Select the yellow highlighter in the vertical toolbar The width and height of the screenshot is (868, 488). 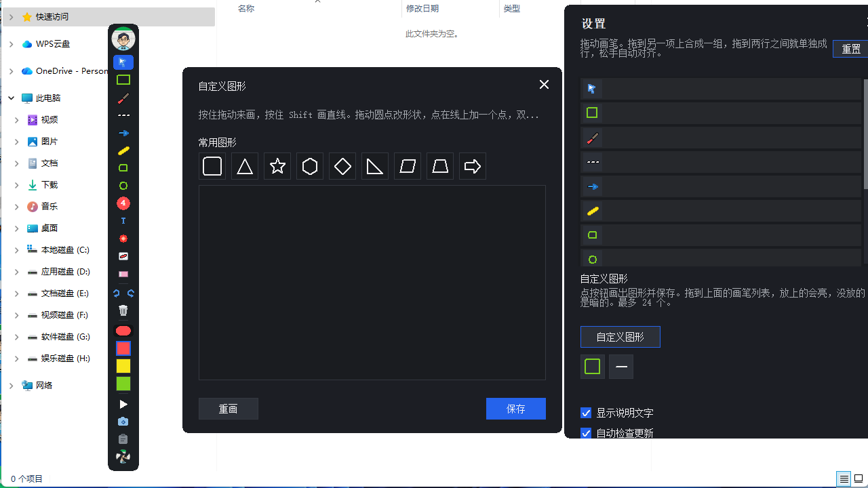[x=123, y=150]
